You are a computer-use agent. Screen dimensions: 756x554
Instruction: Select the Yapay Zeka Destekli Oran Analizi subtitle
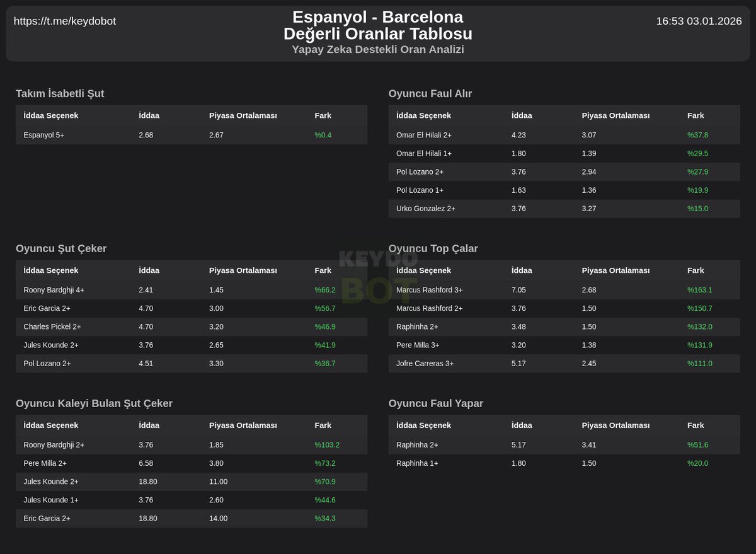coord(378,49)
